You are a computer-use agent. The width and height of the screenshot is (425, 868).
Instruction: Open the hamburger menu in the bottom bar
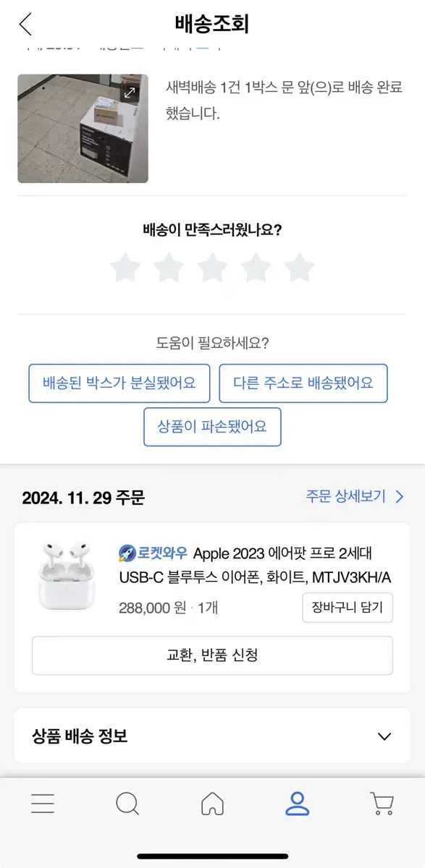(43, 804)
